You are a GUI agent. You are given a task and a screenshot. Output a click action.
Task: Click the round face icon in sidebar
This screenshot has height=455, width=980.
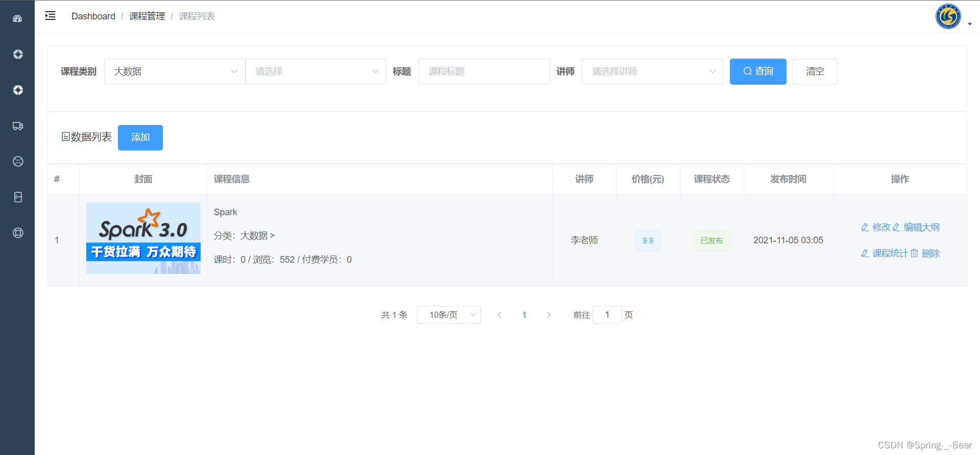[x=18, y=162]
